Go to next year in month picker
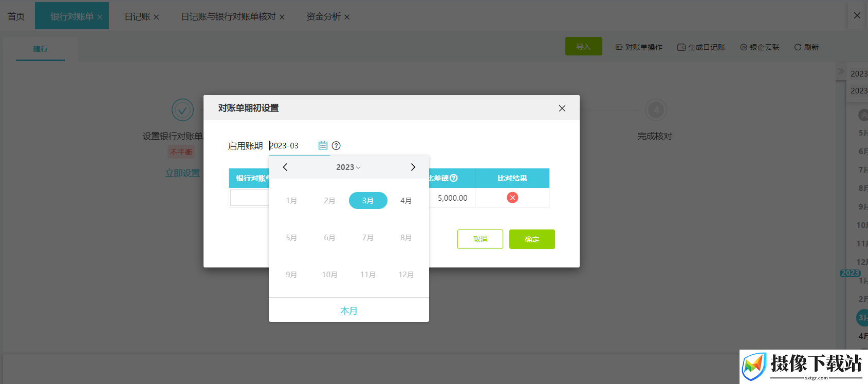 pos(413,167)
